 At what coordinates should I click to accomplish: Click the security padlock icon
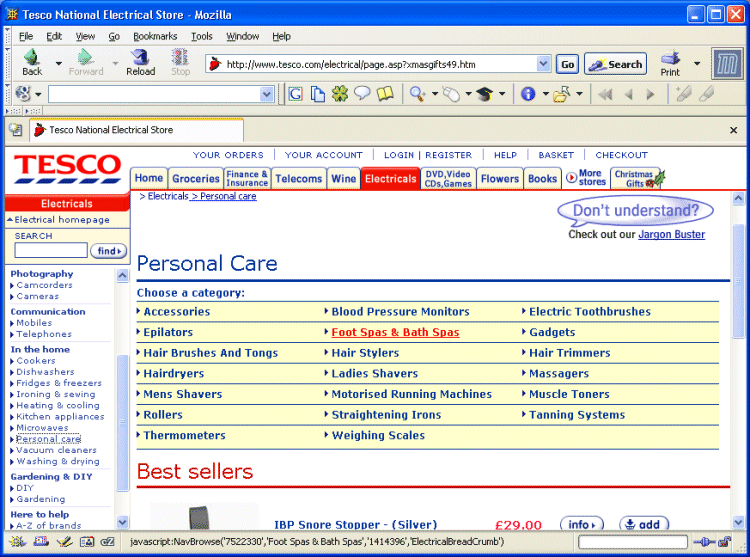[x=725, y=542]
